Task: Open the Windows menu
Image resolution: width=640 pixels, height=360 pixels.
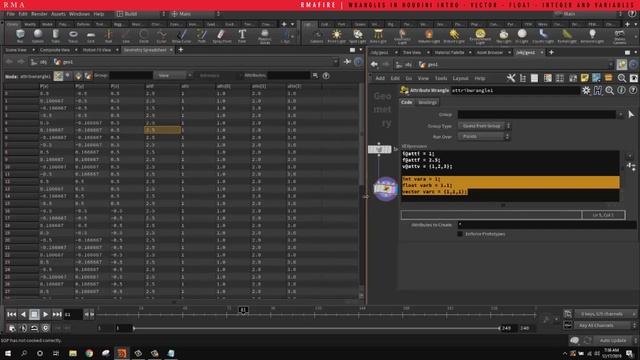Action: point(79,14)
